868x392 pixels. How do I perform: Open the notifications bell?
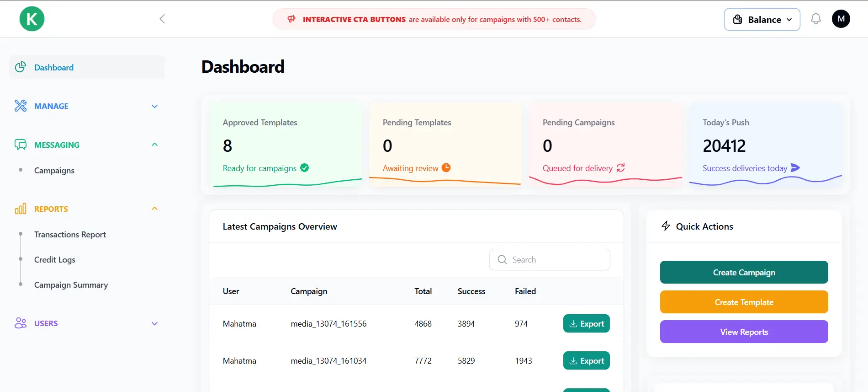click(815, 19)
